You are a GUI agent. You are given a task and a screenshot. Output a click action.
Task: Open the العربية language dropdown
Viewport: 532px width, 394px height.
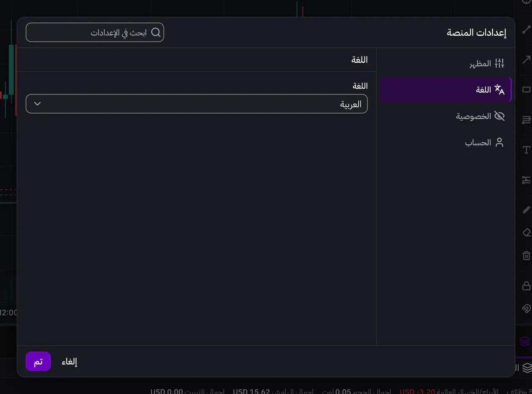[197, 104]
